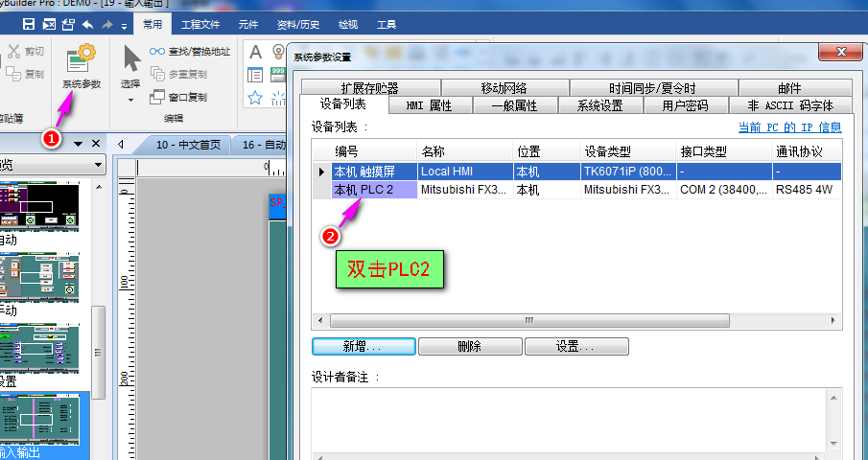Click the text 'A' object icon
Image resolution: width=868 pixels, height=460 pixels.
(255, 52)
